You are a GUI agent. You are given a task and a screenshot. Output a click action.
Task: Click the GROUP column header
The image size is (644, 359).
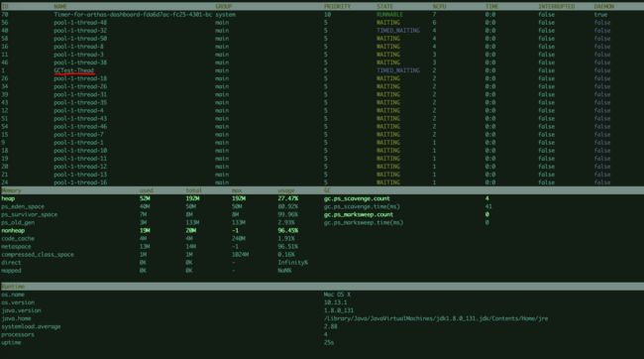224,7
